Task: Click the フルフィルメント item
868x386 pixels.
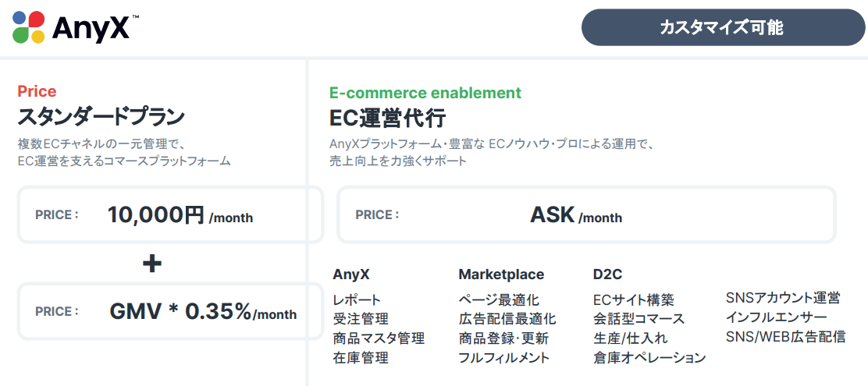Action: (503, 358)
